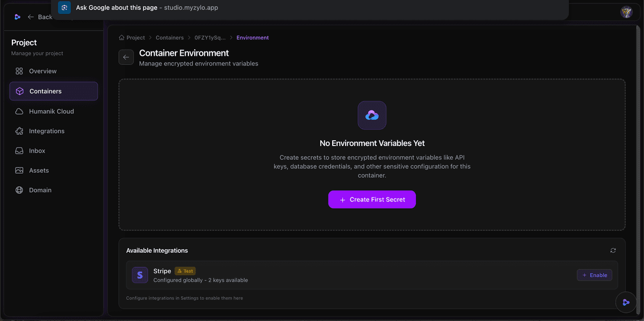Click Create First Secret
Viewport: 644px width, 321px height.
tap(372, 199)
